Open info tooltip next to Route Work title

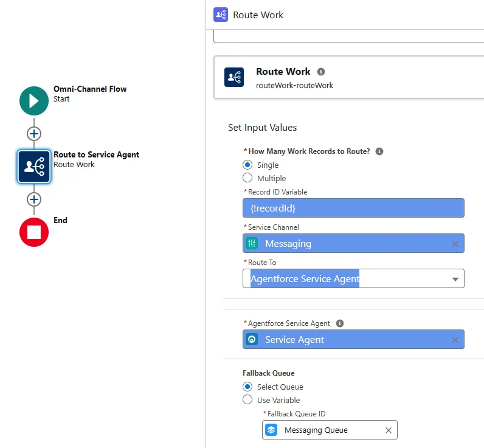(x=321, y=72)
